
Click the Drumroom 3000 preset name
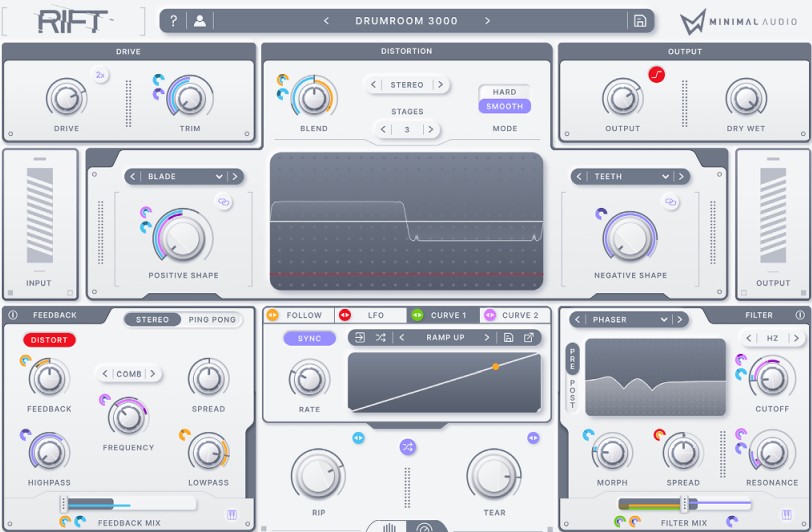[406, 21]
